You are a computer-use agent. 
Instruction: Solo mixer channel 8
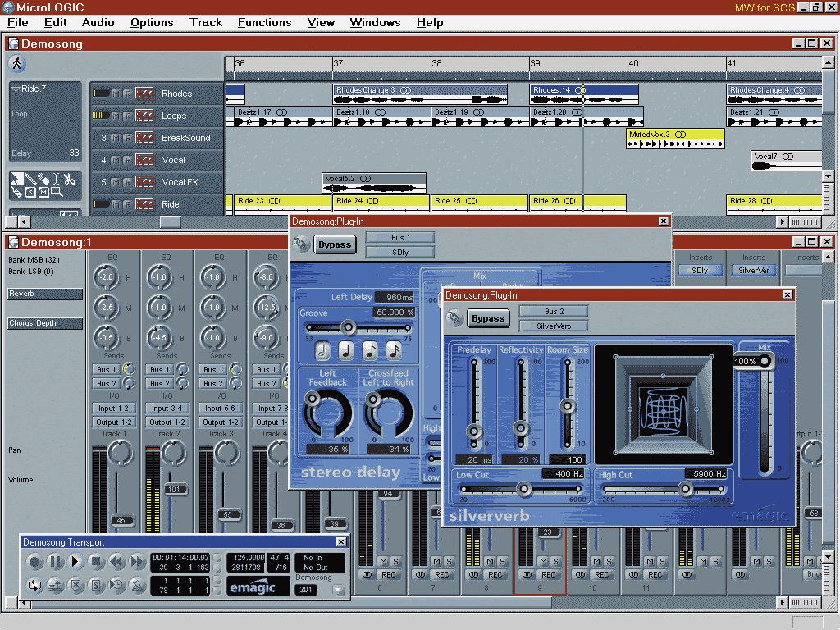click(502, 561)
